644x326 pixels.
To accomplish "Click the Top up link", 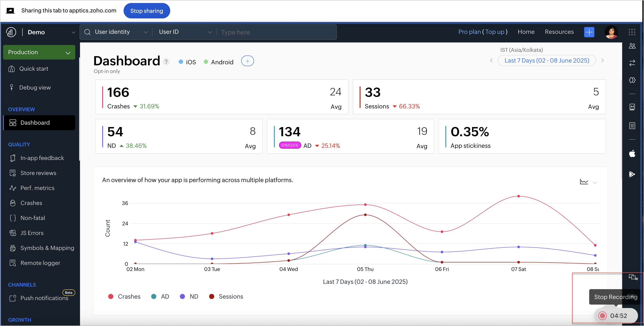I will 495,32.
